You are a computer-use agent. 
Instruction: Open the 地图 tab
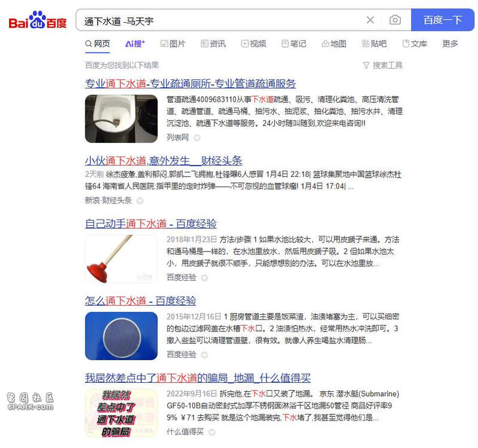tap(334, 44)
